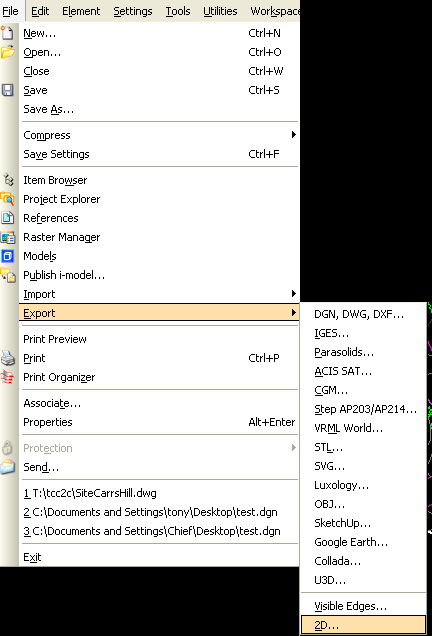
Task: Open the Utilities menu
Action: [220, 11]
